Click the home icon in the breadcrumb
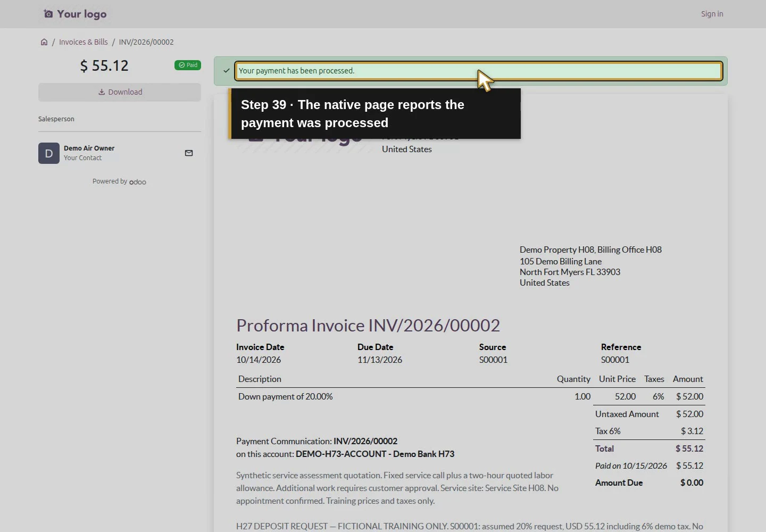 click(44, 42)
